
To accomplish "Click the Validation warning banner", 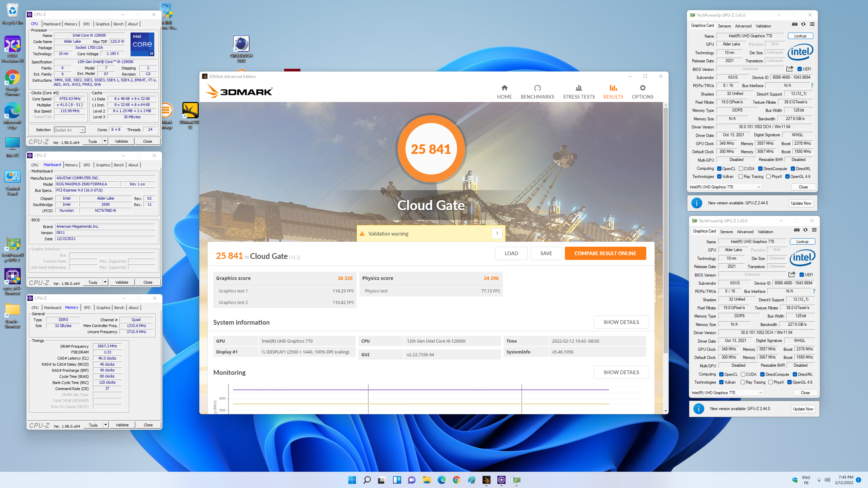I will tap(431, 233).
